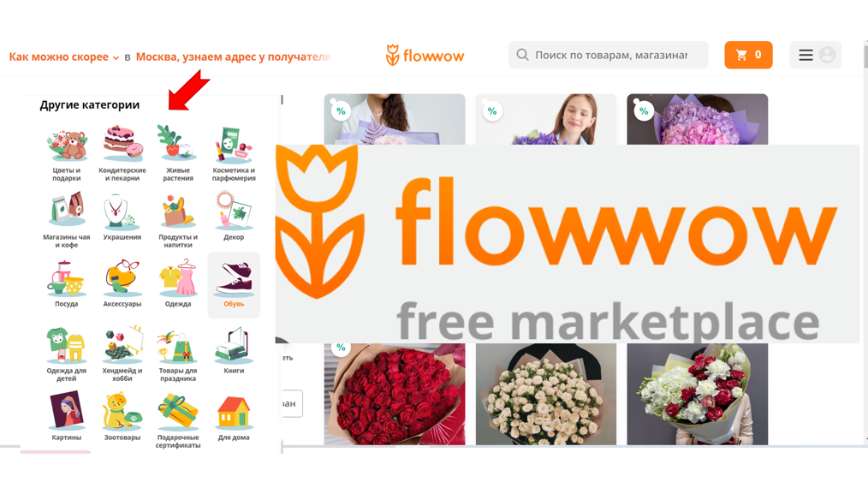Expand the Как можно скорее delivery dropdown
Screen dimensions: 868x488
pyautogui.click(x=63, y=57)
